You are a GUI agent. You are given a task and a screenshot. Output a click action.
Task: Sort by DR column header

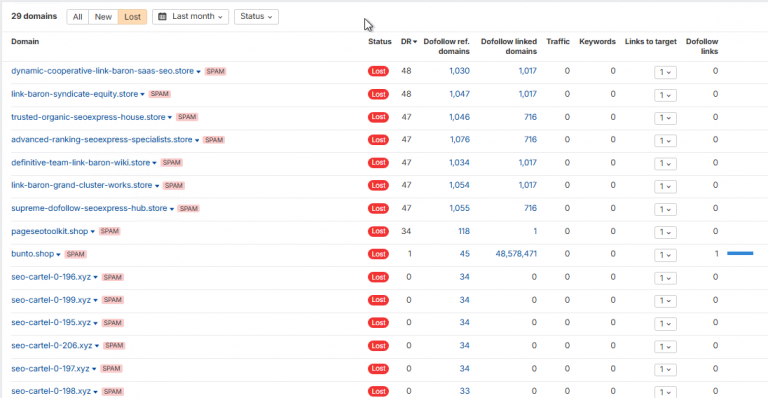(408, 42)
